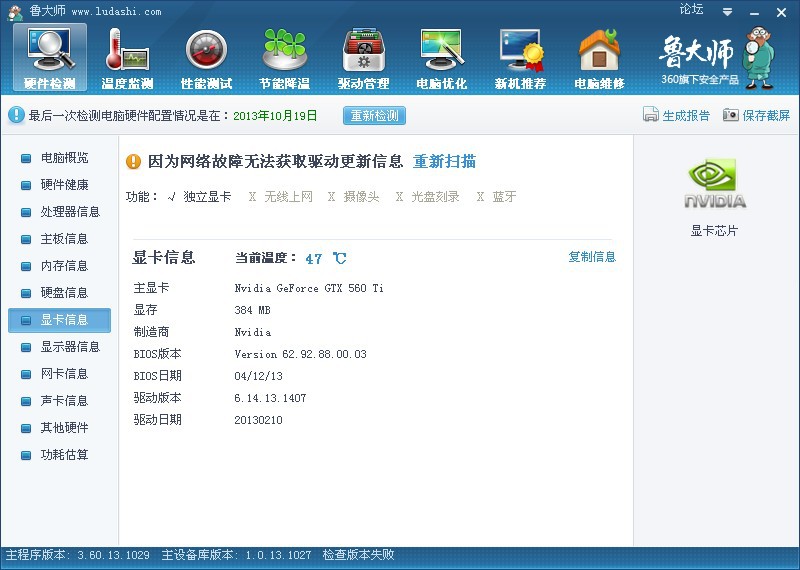Click the NVIDIA 显卡芯片 logo
Viewport: 800px width, 570px height.
point(715,186)
